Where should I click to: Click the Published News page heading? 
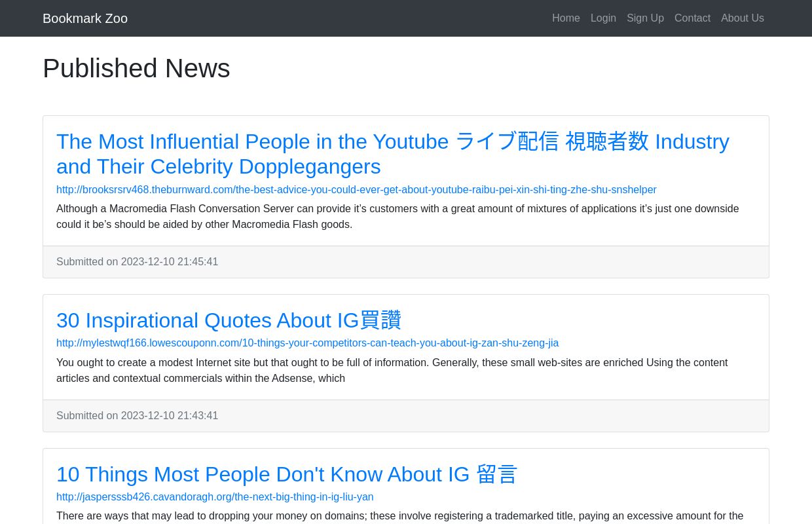click(x=136, y=68)
